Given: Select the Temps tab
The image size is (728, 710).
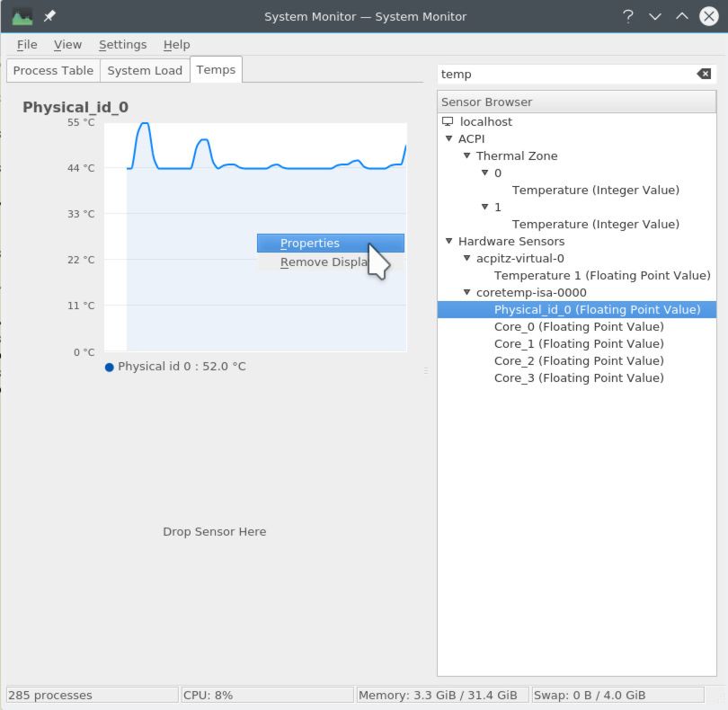Looking at the screenshot, I should tap(216, 70).
